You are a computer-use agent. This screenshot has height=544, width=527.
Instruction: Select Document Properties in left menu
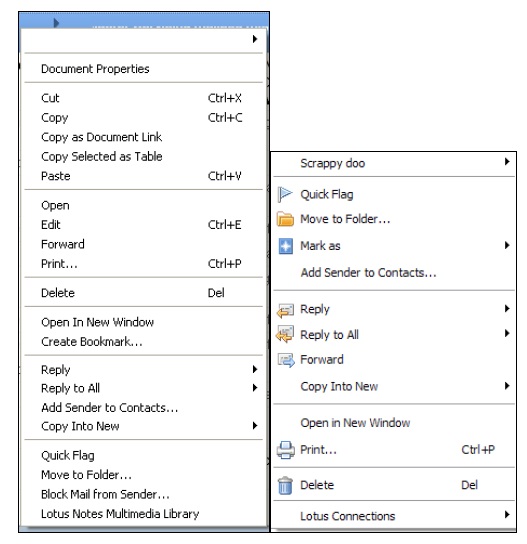click(x=95, y=69)
